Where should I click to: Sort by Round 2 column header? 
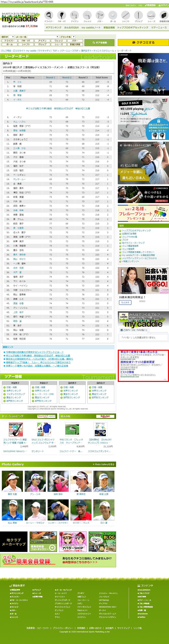67,78
